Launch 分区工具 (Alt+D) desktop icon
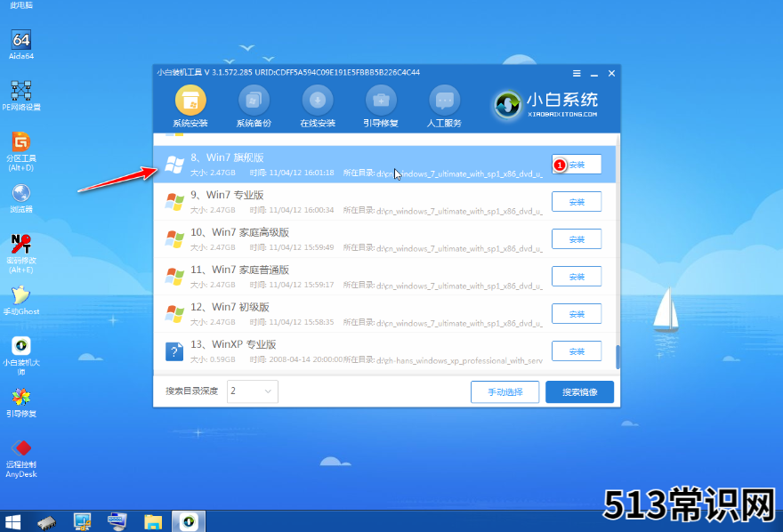The height and width of the screenshot is (532, 783). point(21,151)
